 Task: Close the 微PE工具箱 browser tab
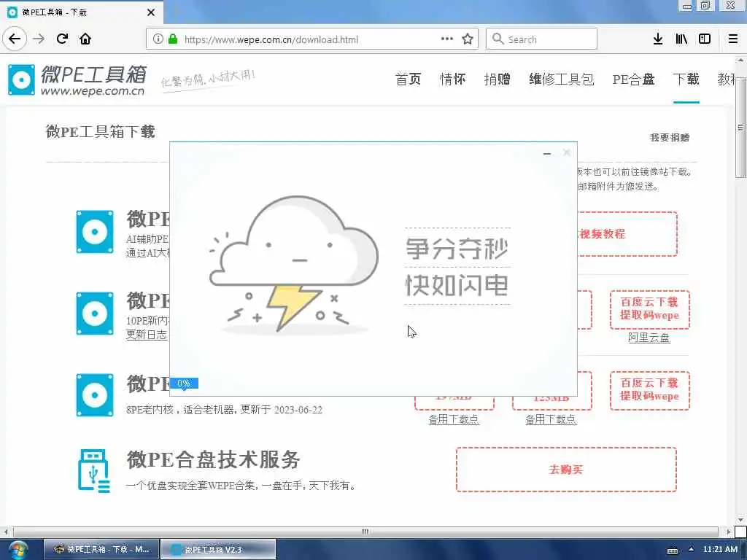(150, 12)
